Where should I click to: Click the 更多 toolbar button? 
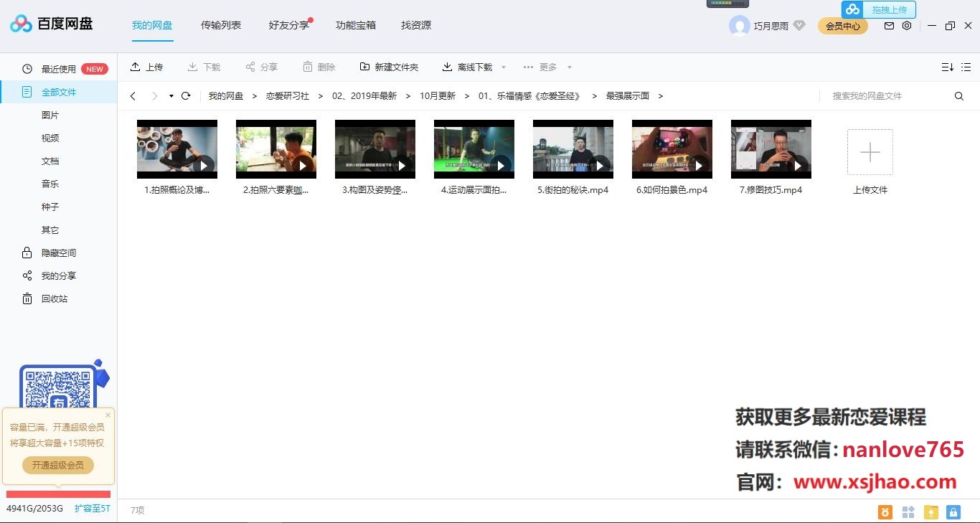click(x=540, y=67)
